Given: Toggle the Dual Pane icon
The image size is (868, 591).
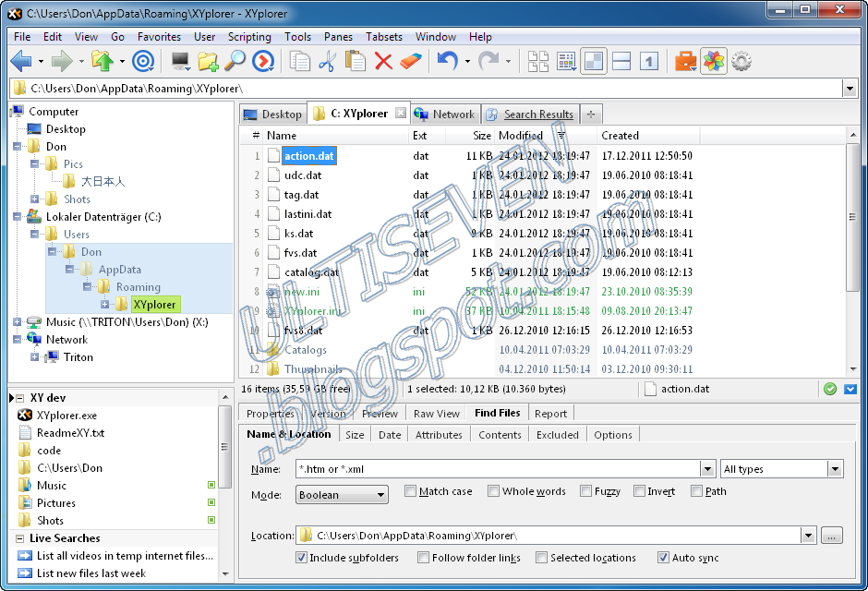Looking at the screenshot, I should [x=594, y=61].
